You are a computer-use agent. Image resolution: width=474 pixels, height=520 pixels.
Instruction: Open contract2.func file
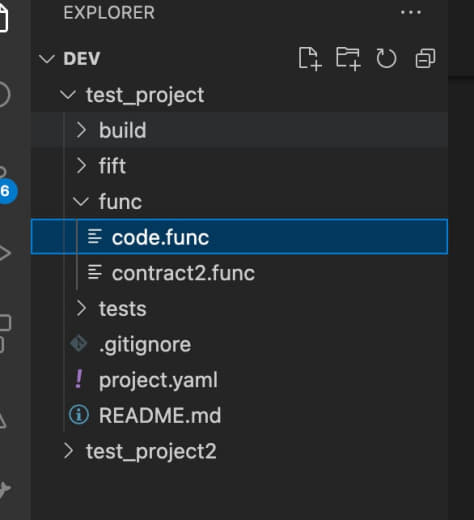pyautogui.click(x=239, y=273)
